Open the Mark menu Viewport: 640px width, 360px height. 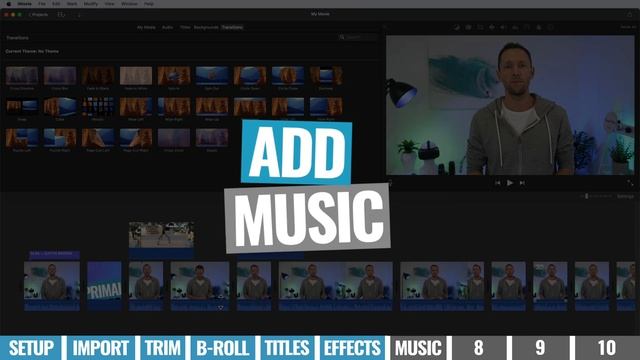tap(72, 4)
